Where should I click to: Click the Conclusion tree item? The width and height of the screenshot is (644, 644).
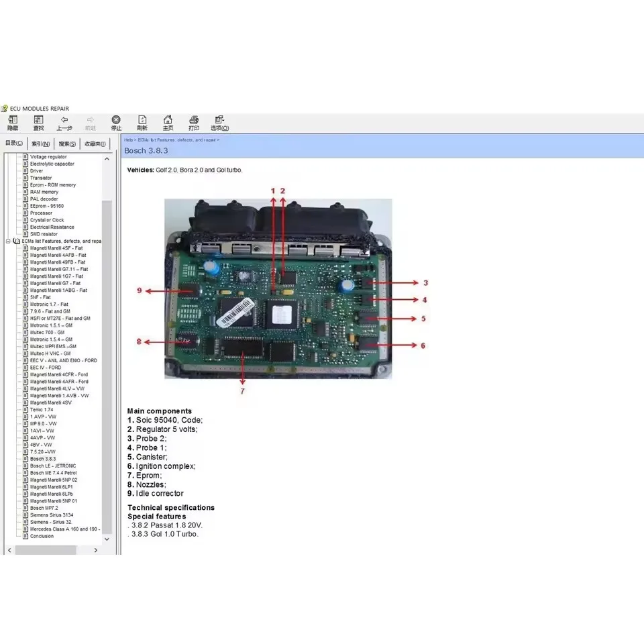[41, 536]
